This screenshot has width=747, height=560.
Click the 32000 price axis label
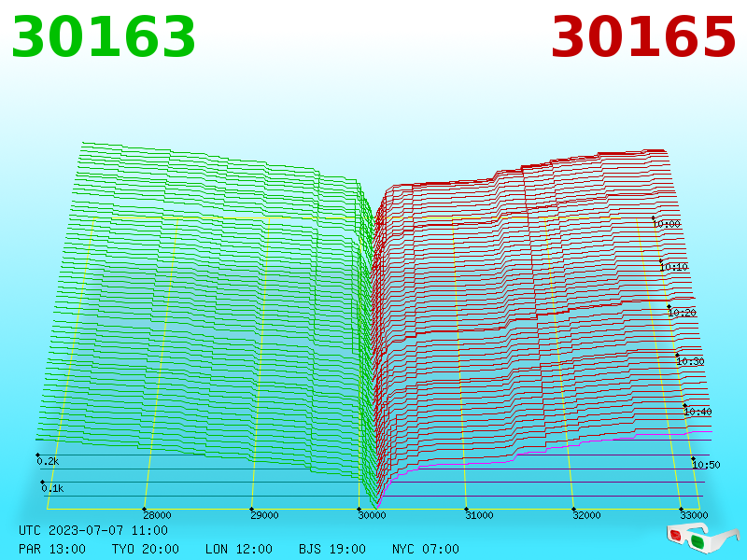[586, 515]
